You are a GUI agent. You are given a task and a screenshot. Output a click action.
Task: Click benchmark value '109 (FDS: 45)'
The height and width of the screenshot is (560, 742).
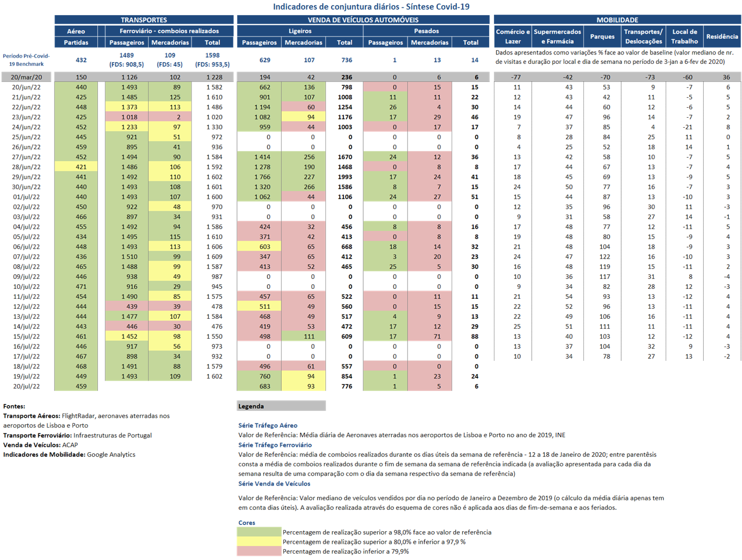[170, 60]
